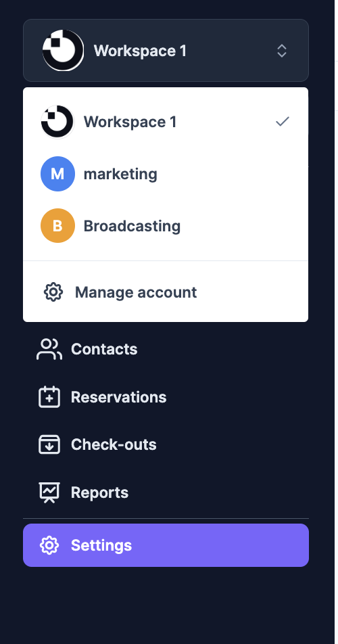Click the Contacts people icon
This screenshot has width=338, height=644.
(x=49, y=349)
